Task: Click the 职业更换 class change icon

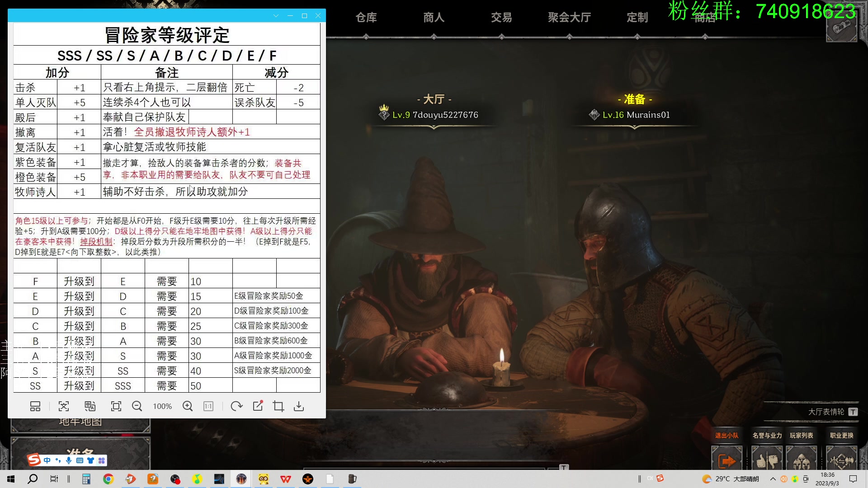Action: click(x=841, y=459)
